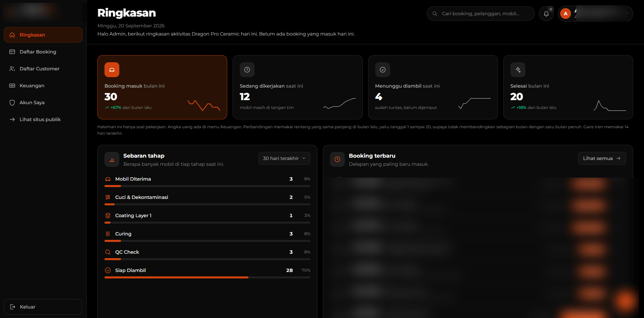This screenshot has width=644, height=318.
Task: Click the sparkline on Booking masuk card
Action: pyautogui.click(x=204, y=105)
